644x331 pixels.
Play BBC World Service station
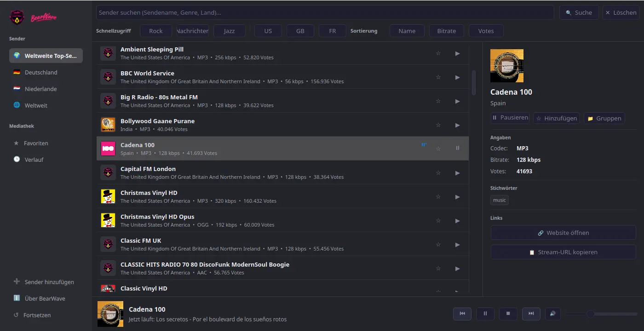point(457,77)
